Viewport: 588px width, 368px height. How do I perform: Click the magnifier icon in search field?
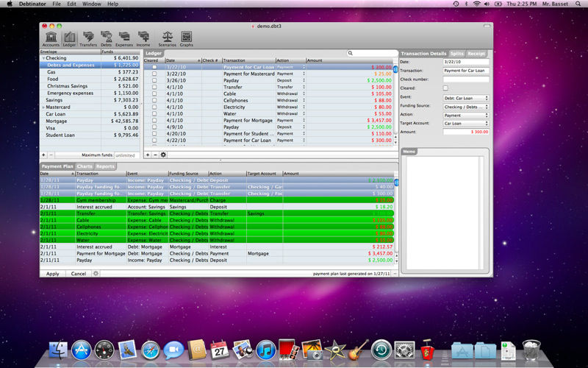351,53
